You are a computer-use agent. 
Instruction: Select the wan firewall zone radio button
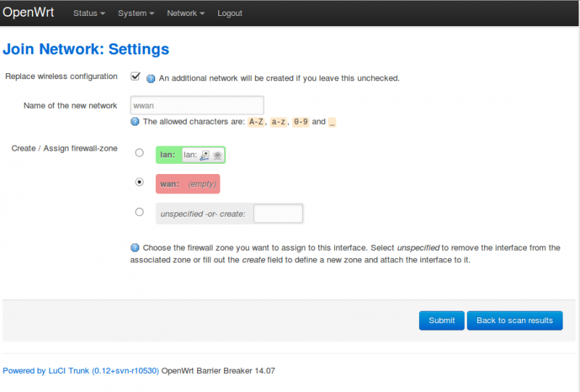coord(139,183)
